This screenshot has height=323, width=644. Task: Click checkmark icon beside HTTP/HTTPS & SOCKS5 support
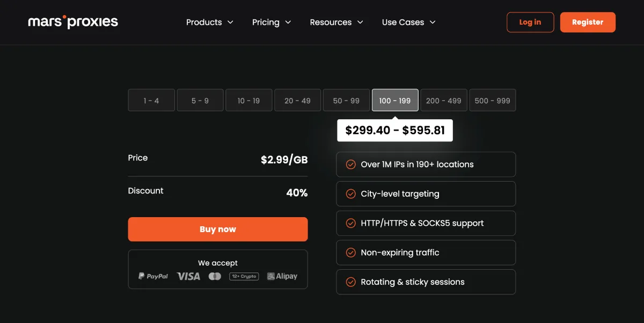pos(351,223)
